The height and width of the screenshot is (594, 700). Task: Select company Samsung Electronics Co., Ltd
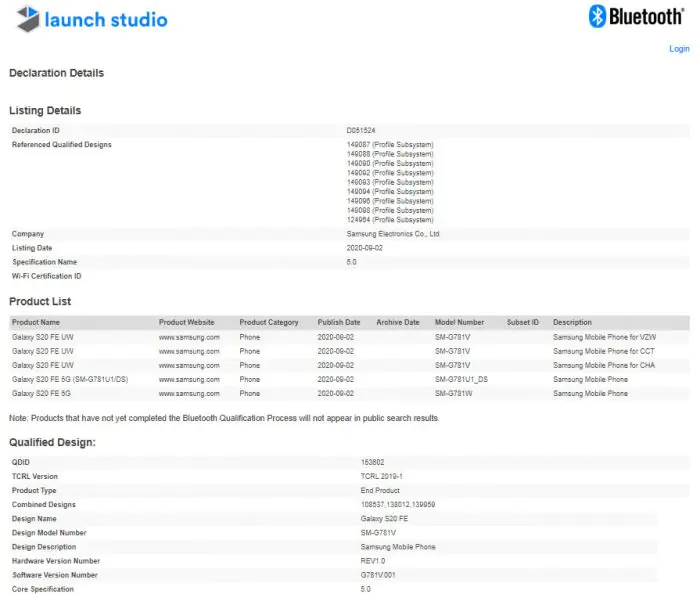click(x=393, y=234)
